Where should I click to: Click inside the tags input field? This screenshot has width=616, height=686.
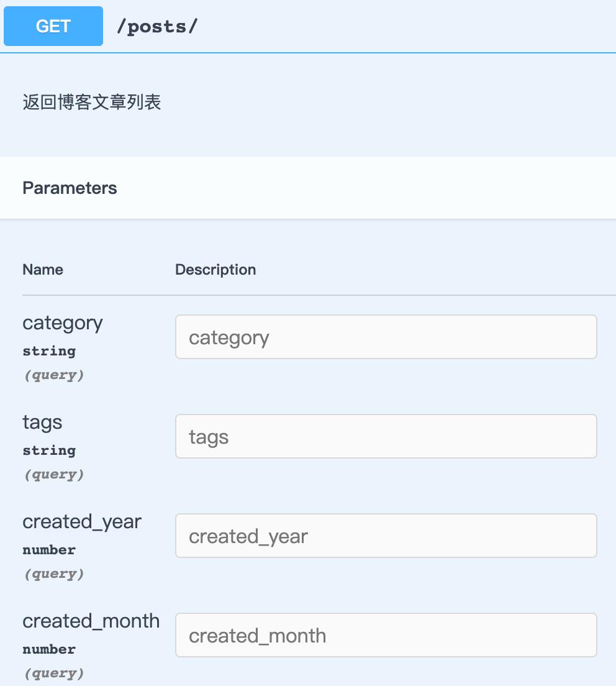385,436
